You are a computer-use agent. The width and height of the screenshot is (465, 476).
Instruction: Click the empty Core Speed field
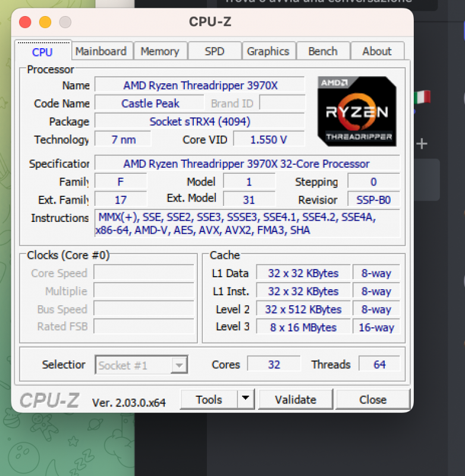click(x=144, y=273)
